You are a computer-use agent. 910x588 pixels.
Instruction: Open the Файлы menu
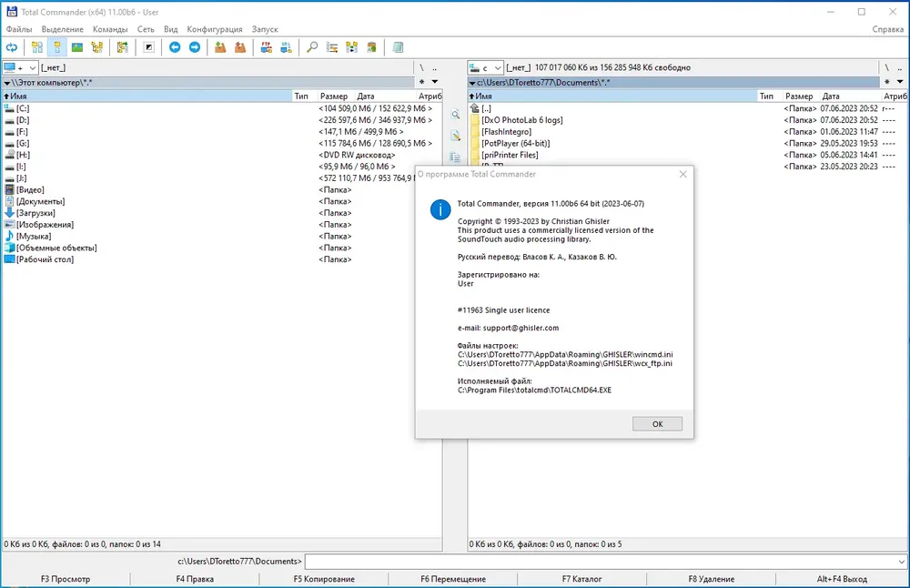tap(19, 29)
